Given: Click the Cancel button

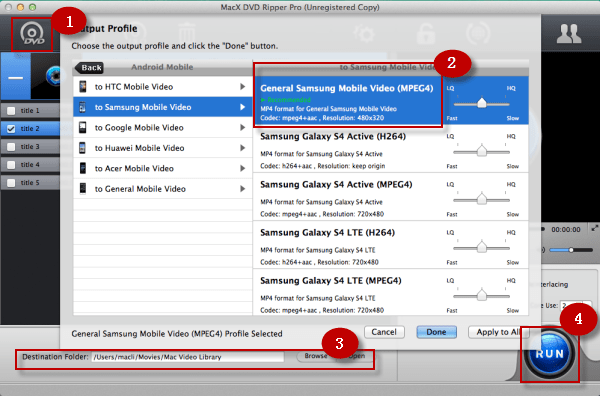Looking at the screenshot, I should coord(384,332).
